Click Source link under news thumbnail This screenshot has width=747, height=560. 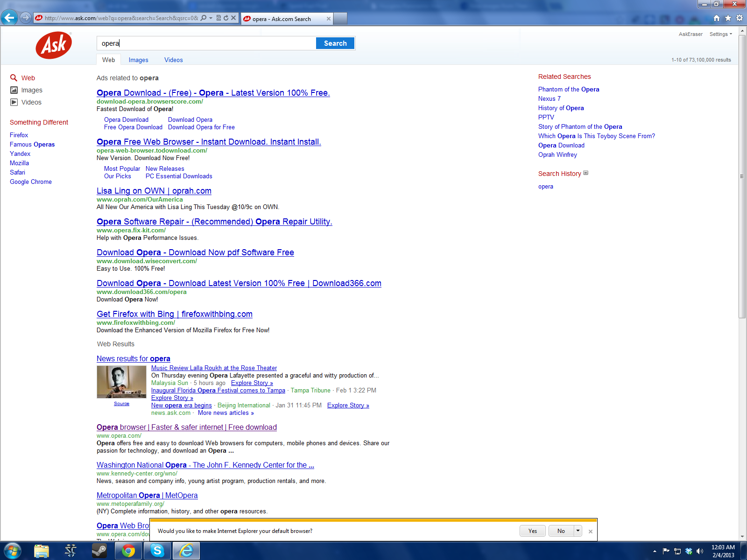pos(121,404)
